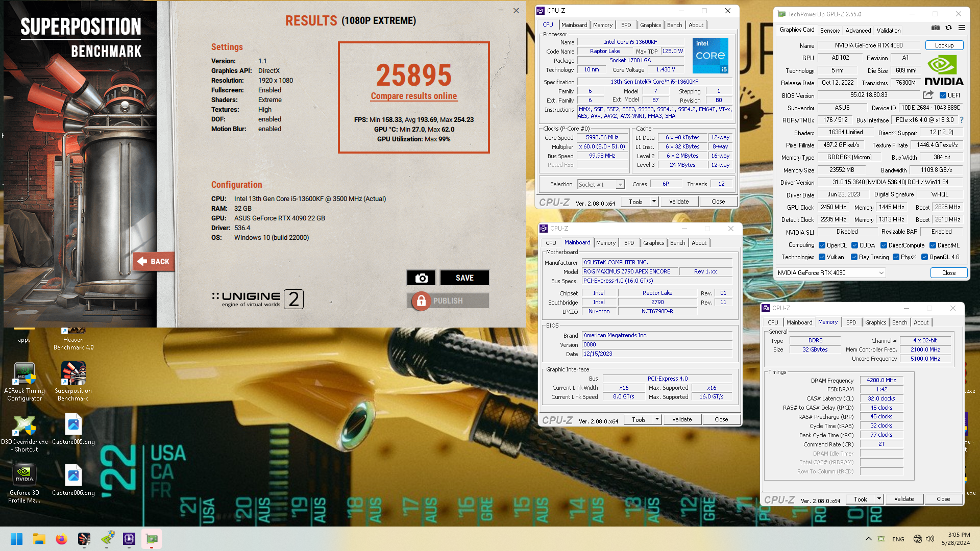Click the BACK button in Superposition
The height and width of the screenshot is (551, 980).
point(154,262)
